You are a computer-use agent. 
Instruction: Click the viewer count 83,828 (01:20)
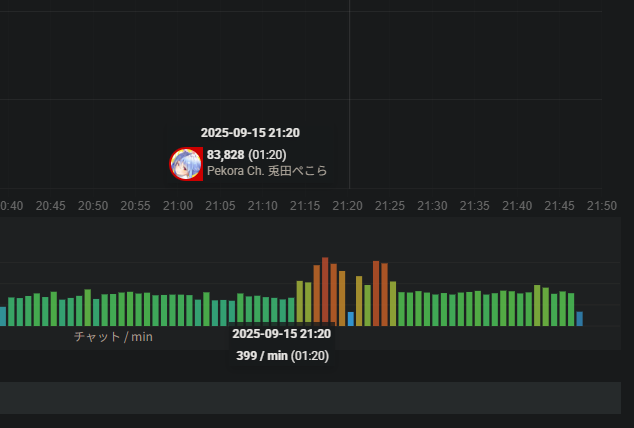click(x=247, y=155)
